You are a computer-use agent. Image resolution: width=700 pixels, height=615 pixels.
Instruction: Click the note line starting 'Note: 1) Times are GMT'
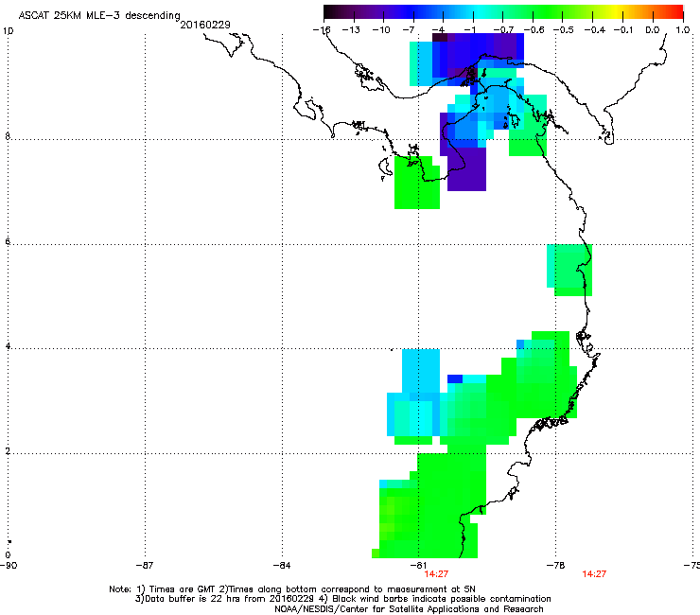(x=292, y=589)
